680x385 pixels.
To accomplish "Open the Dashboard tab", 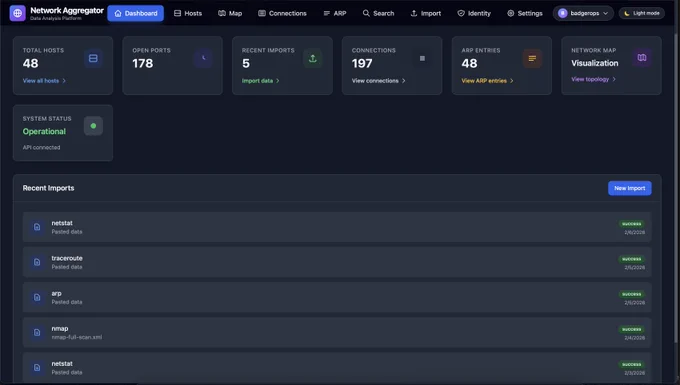I will point(136,13).
